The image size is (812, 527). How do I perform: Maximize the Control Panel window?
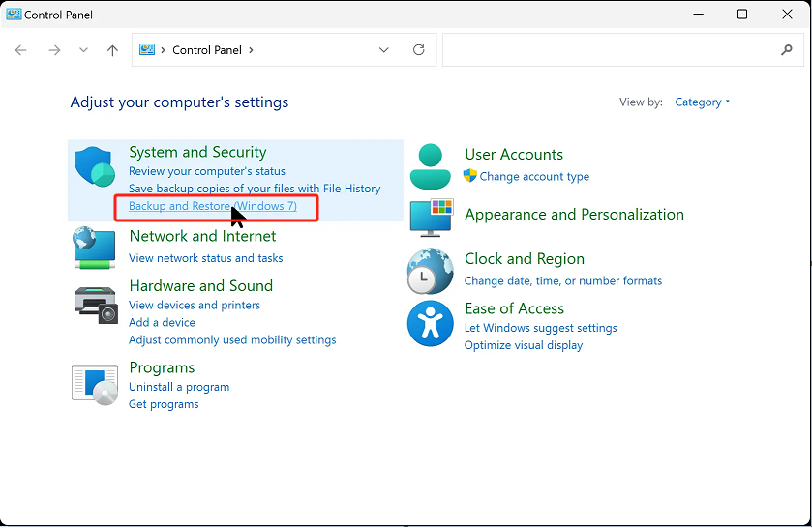[742, 15]
